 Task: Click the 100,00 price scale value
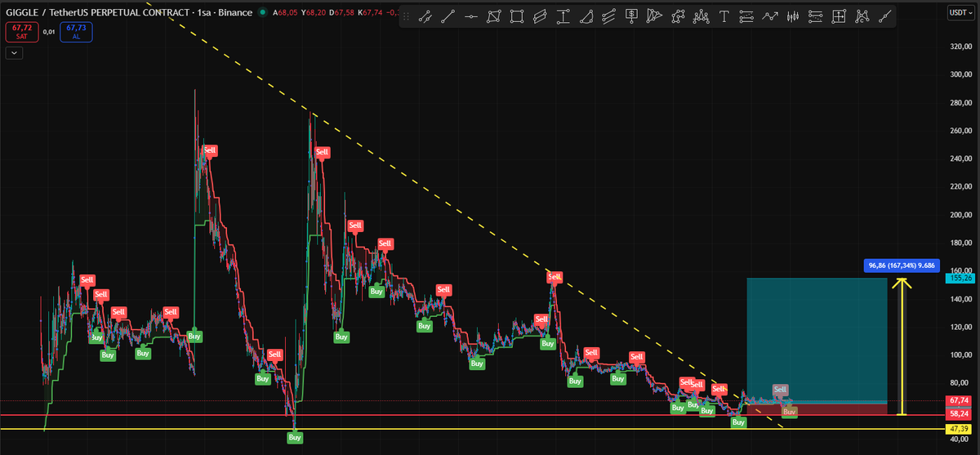tap(963, 355)
